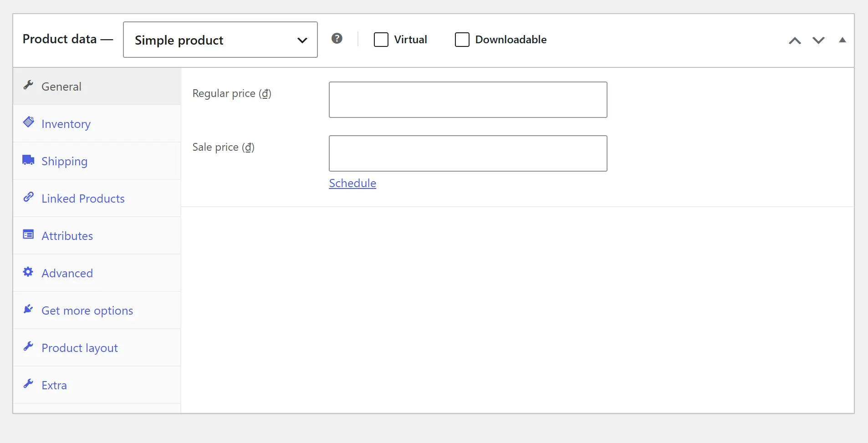Click the Attributes list icon
868x443 pixels.
[28, 234]
